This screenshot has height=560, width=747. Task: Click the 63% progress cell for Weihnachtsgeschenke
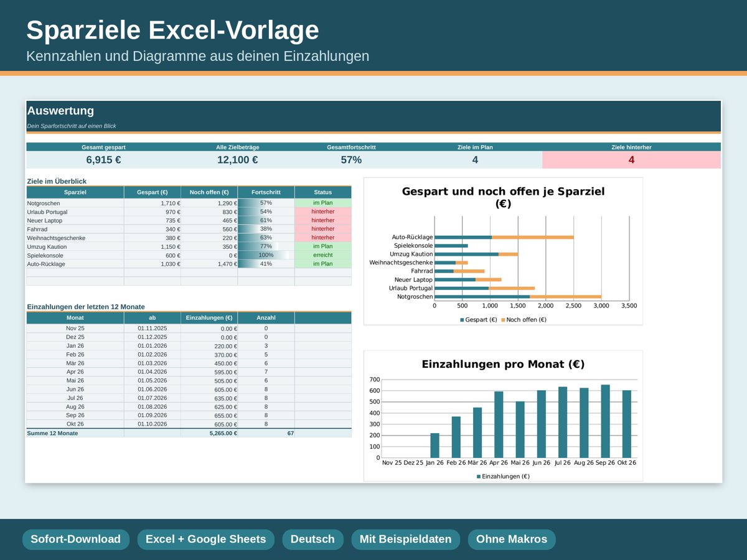tap(266, 238)
